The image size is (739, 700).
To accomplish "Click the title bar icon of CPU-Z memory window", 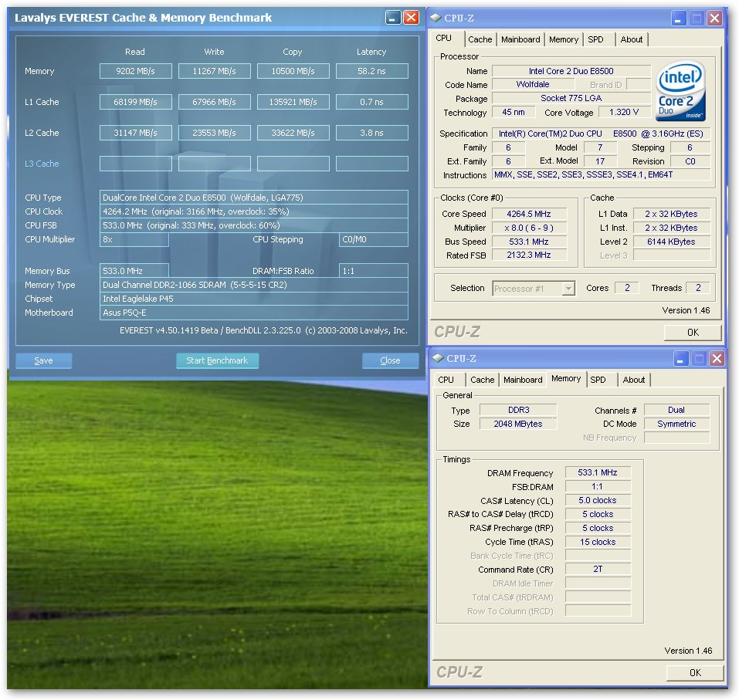I will pyautogui.click(x=437, y=358).
